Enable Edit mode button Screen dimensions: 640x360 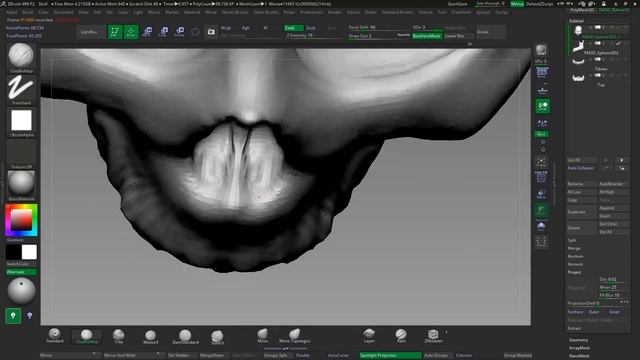(x=115, y=32)
